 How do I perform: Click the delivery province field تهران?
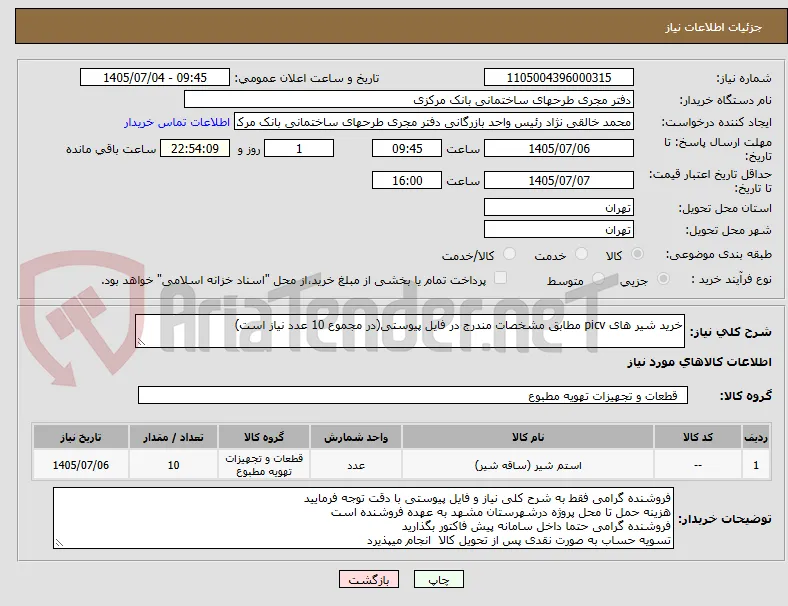(558, 208)
